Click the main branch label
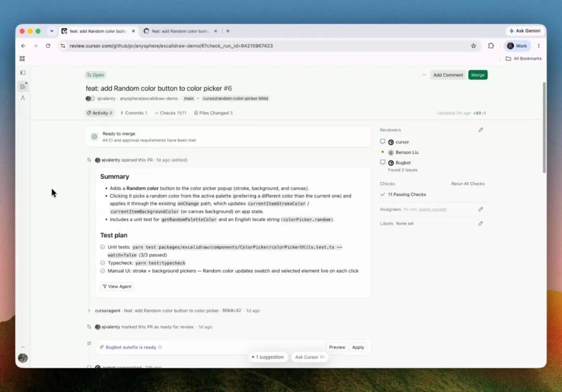Image resolution: width=562 pixels, height=392 pixels. pyautogui.click(x=188, y=98)
